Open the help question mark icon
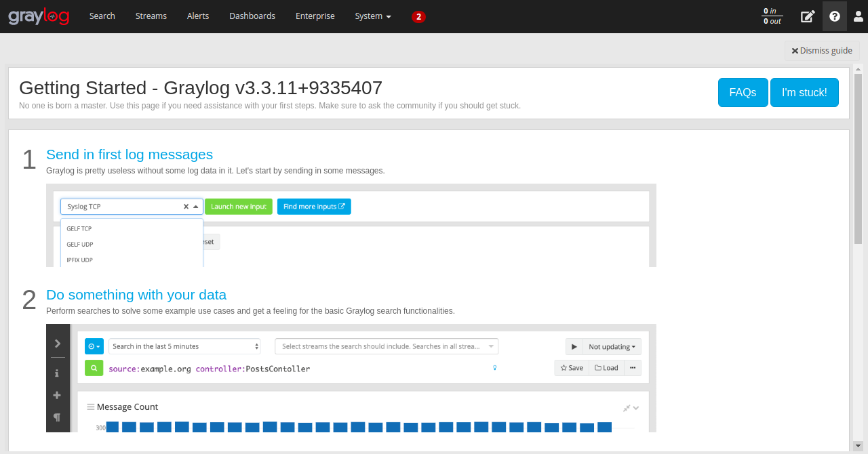Viewport: 868px width, 454px height. 835,16
